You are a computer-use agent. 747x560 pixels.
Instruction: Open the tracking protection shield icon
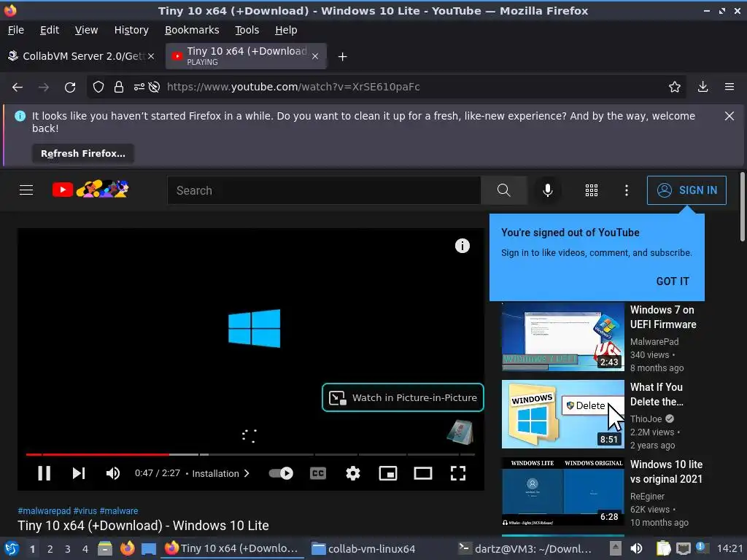point(98,87)
